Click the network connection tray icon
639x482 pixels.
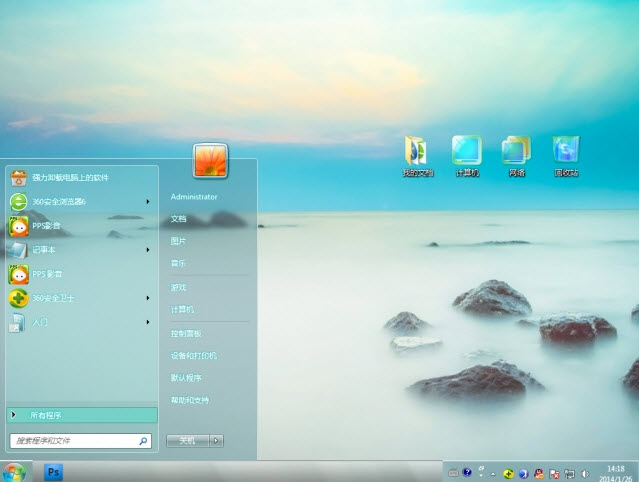569,473
